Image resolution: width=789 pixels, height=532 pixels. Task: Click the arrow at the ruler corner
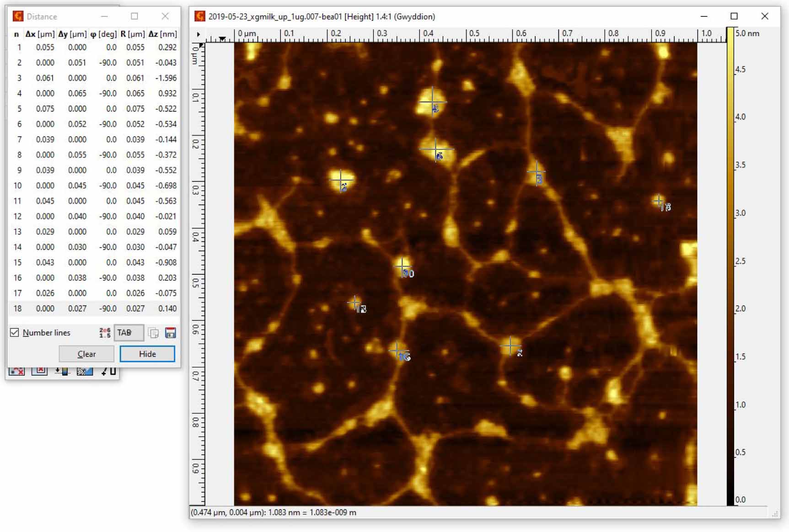[x=199, y=33]
